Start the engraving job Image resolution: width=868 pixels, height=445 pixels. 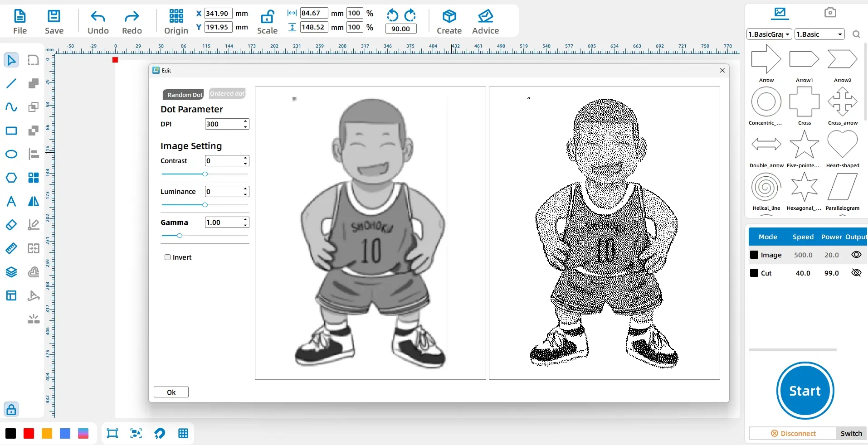point(805,391)
